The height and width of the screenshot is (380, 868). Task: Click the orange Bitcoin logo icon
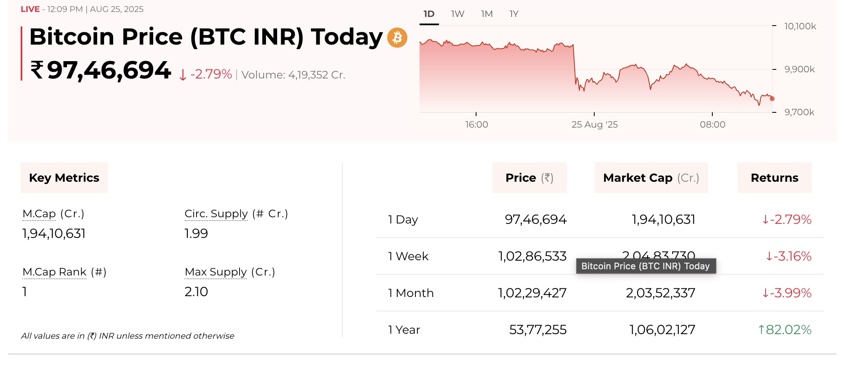[397, 38]
